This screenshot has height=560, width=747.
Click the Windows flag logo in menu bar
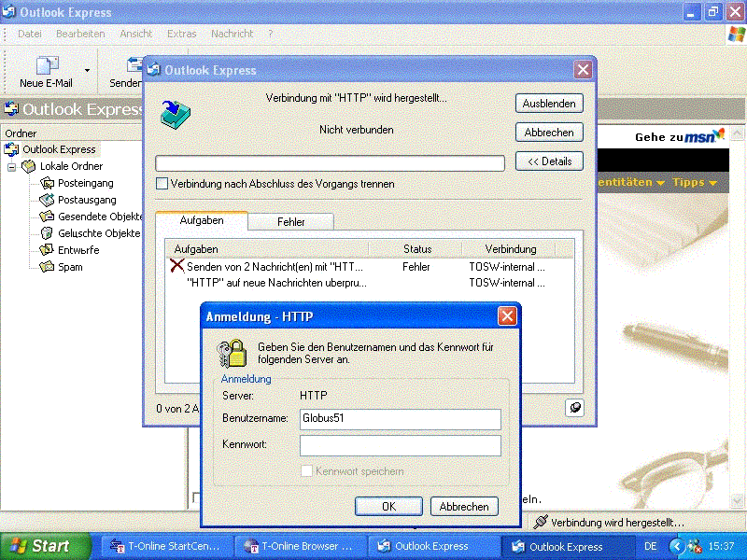coord(737,35)
